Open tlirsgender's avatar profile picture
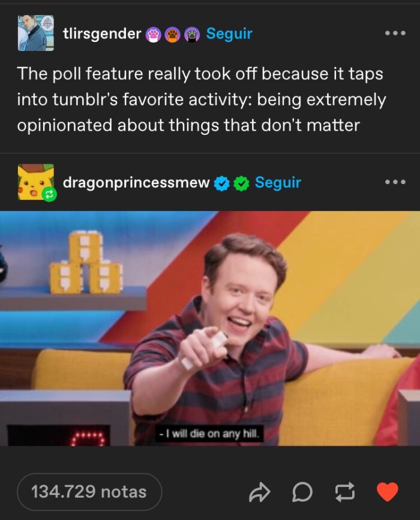 [36, 33]
